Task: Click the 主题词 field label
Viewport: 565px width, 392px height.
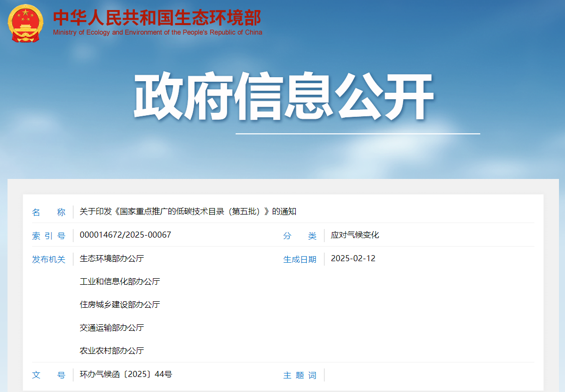Action: (x=300, y=375)
